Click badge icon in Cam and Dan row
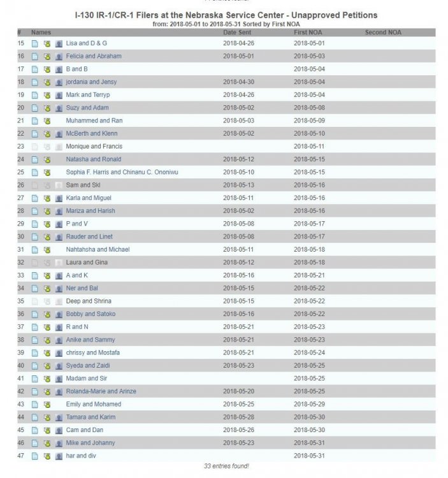 (47, 430)
